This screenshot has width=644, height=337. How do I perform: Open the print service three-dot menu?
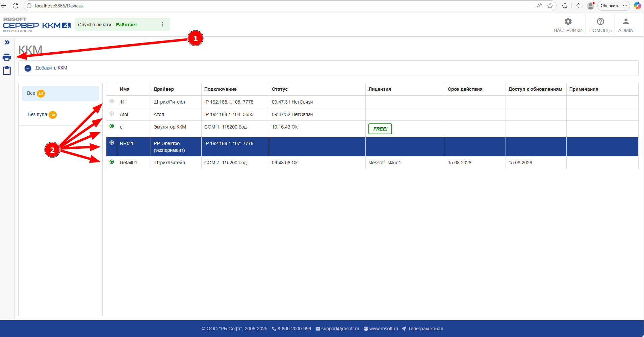point(162,24)
